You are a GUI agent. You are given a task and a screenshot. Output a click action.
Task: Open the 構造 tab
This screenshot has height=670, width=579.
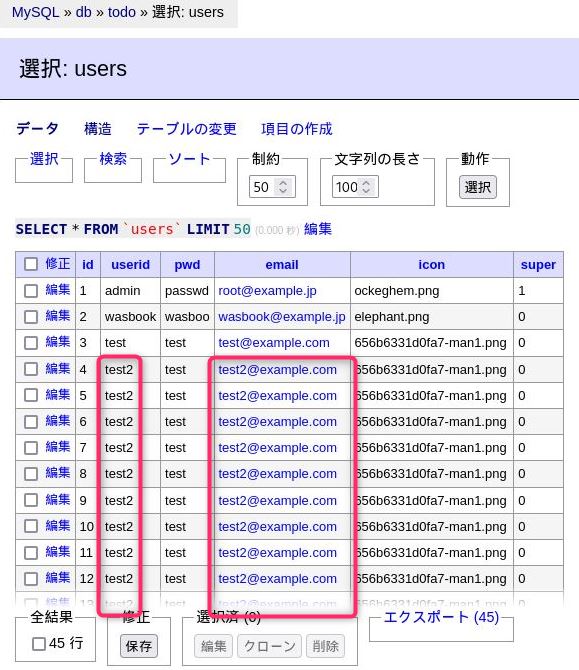pos(98,129)
